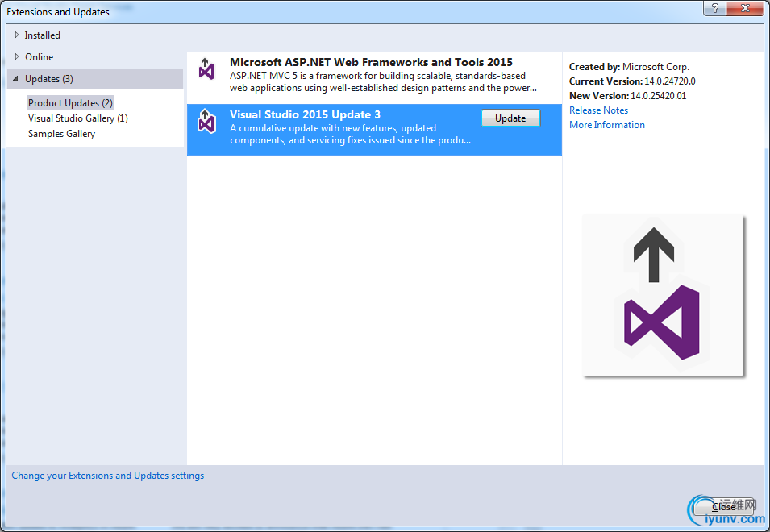Screen dimensions: 770x532
Task: Close the Extensions and Updates dialog window
Action: point(745,8)
